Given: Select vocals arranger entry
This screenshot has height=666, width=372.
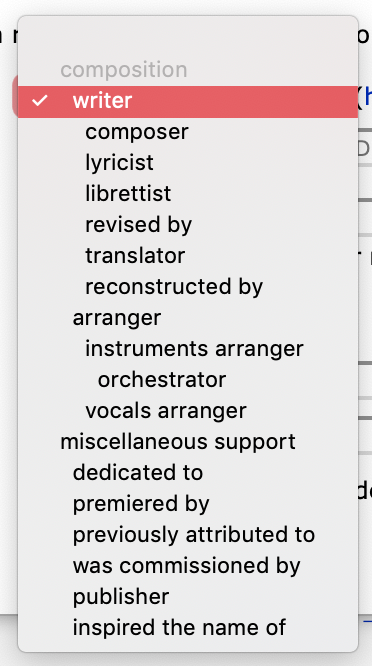Looking at the screenshot, I should click(188, 411).
